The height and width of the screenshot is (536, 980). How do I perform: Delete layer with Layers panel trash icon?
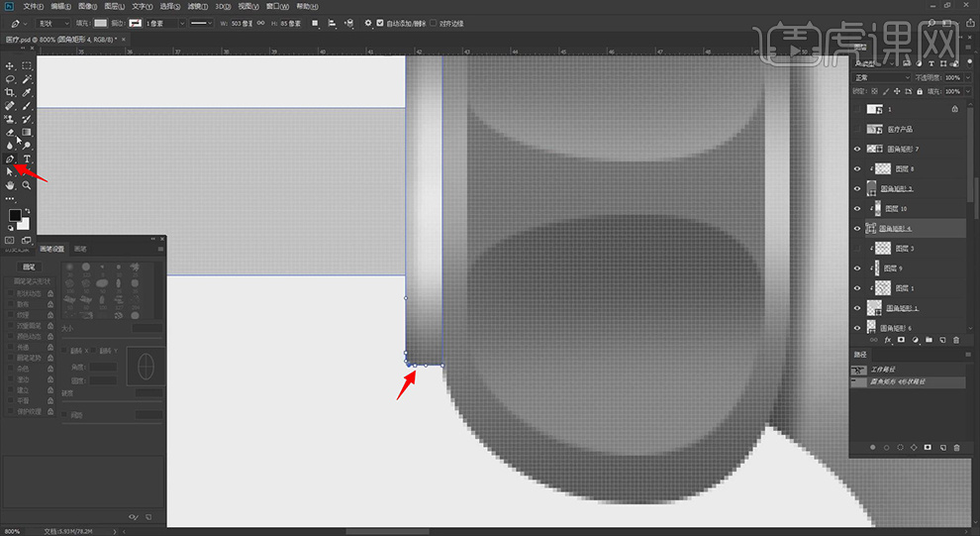click(x=956, y=340)
